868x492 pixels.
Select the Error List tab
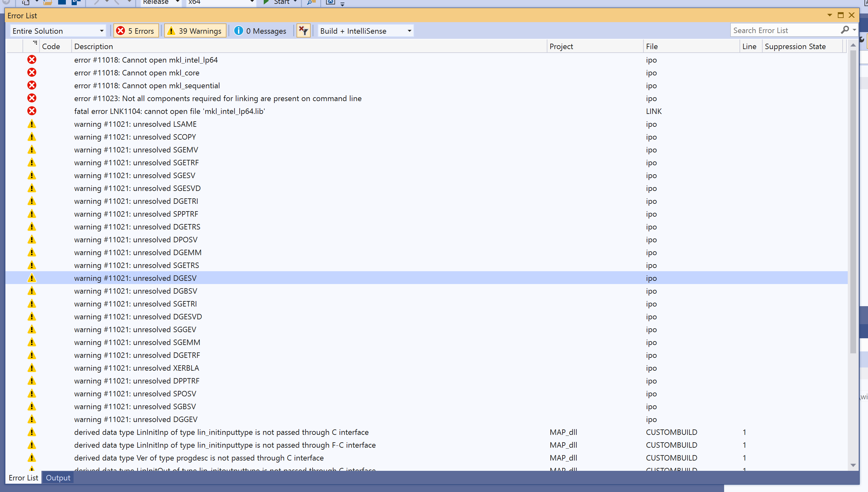(23, 478)
